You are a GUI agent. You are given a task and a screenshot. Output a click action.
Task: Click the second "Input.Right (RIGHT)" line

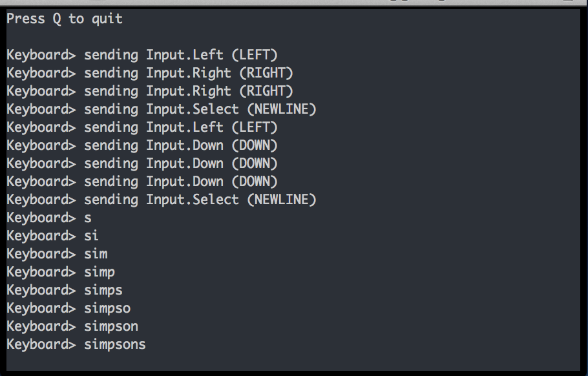click(150, 91)
